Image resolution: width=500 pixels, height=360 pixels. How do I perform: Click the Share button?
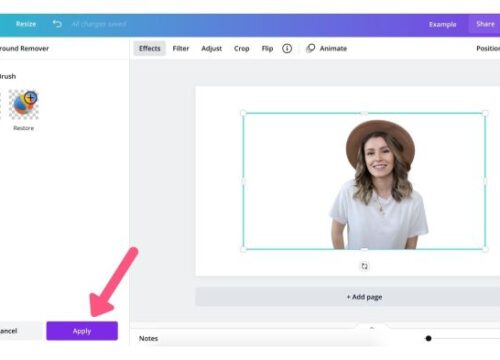(x=485, y=24)
